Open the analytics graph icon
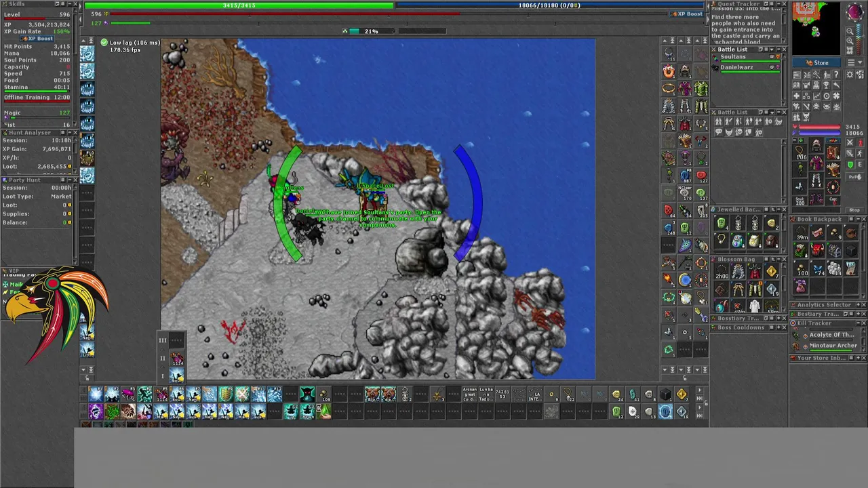 pyautogui.click(x=816, y=96)
